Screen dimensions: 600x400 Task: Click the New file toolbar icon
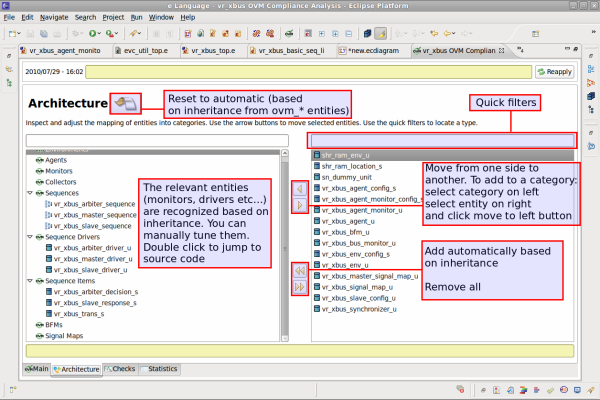tap(12, 34)
